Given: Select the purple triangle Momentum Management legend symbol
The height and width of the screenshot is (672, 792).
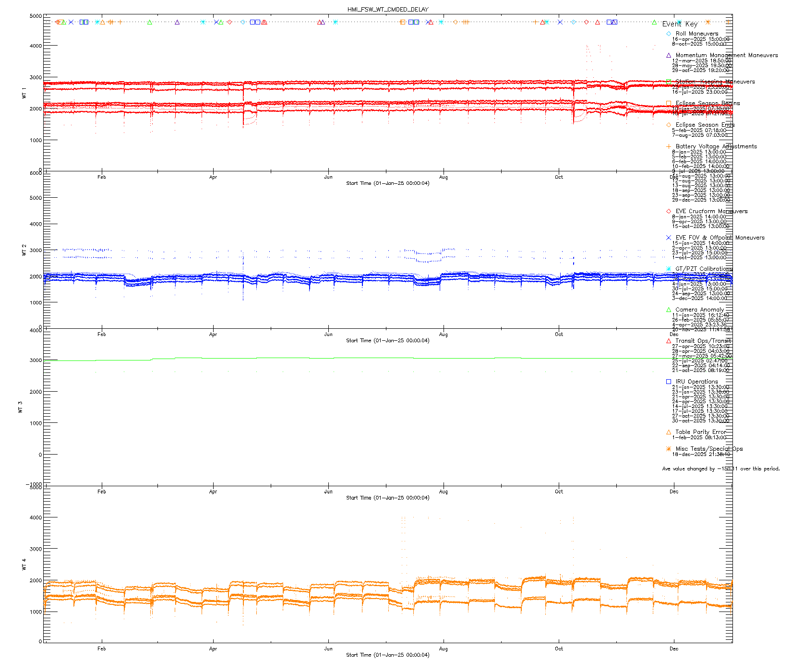Looking at the screenshot, I should click(669, 56).
